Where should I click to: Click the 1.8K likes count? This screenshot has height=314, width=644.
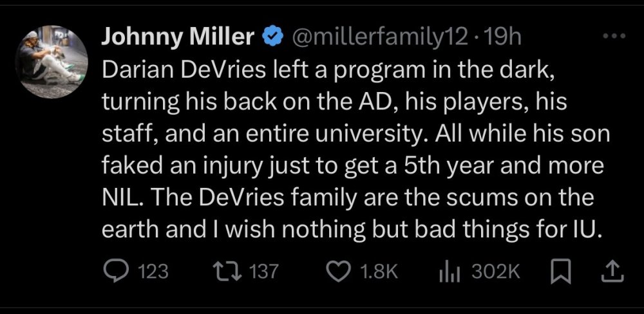coord(376,272)
